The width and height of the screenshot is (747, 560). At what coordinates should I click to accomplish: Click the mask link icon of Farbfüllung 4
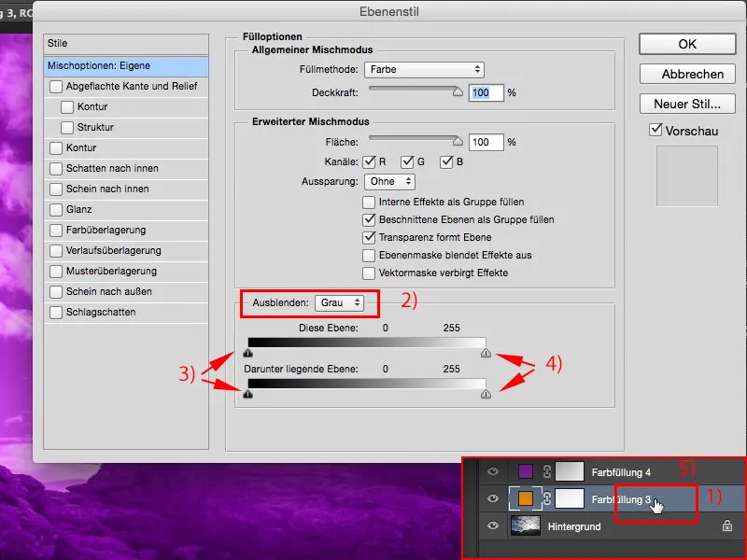coord(547,471)
